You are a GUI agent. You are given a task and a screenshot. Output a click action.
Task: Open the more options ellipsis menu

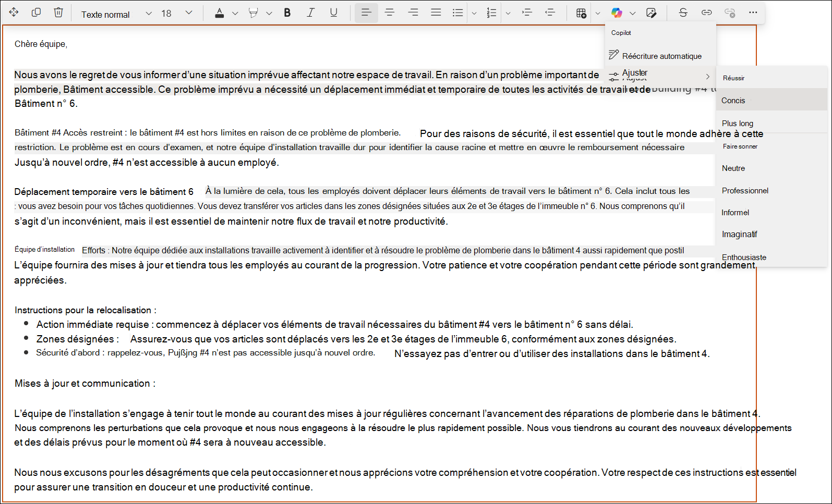pyautogui.click(x=753, y=13)
